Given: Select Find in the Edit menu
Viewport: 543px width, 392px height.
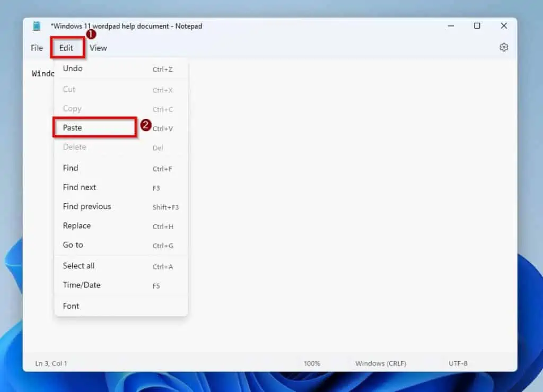Looking at the screenshot, I should (x=121, y=168).
